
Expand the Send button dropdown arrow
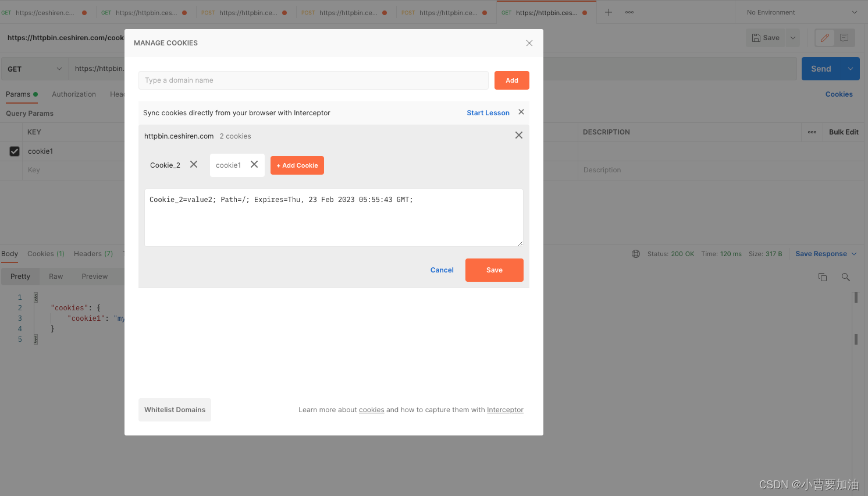(x=851, y=69)
